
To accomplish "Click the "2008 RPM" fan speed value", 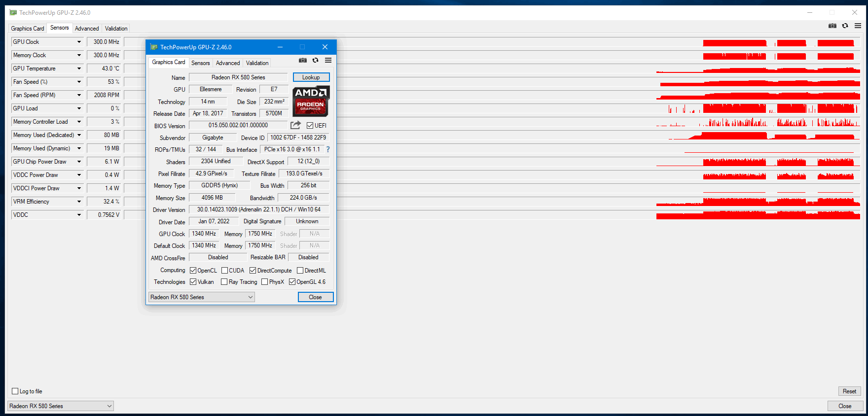I will (104, 95).
